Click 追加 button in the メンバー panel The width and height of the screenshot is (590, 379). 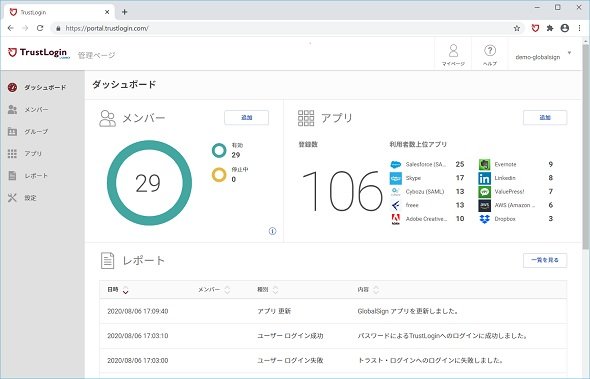point(246,117)
